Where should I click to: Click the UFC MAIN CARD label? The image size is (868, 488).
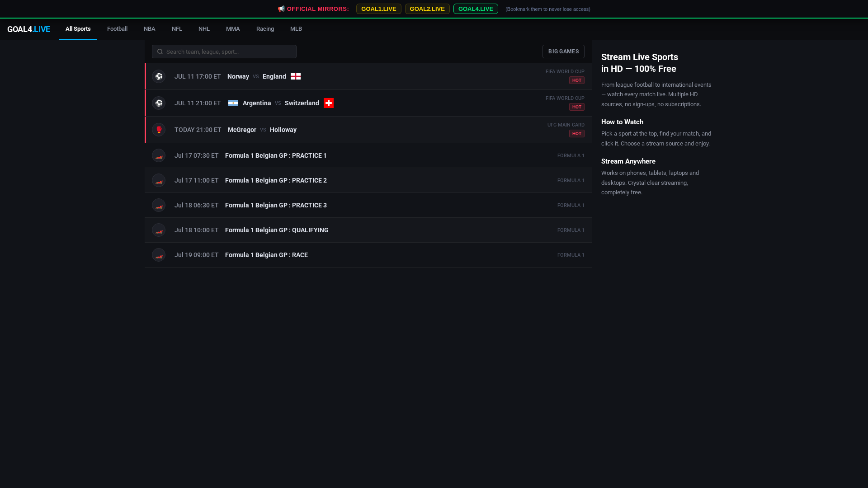566,125
